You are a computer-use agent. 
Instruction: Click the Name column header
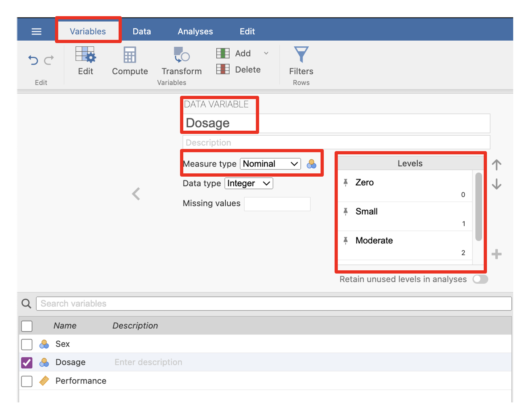[65, 326]
